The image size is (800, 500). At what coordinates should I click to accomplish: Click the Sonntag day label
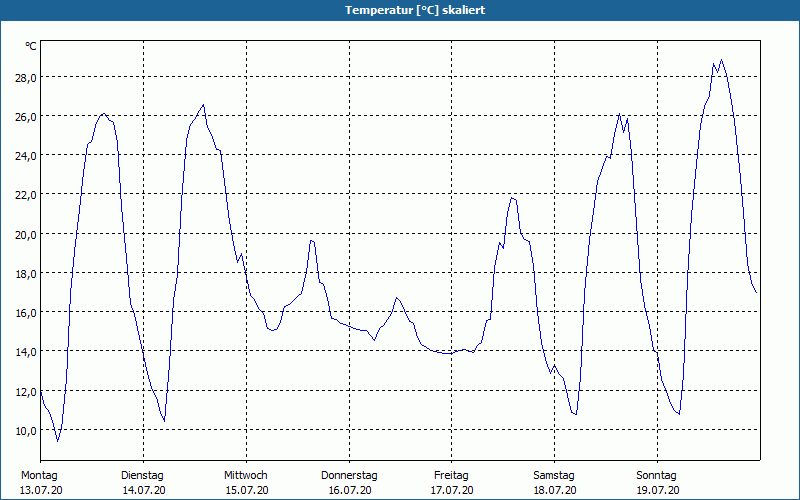point(656,476)
